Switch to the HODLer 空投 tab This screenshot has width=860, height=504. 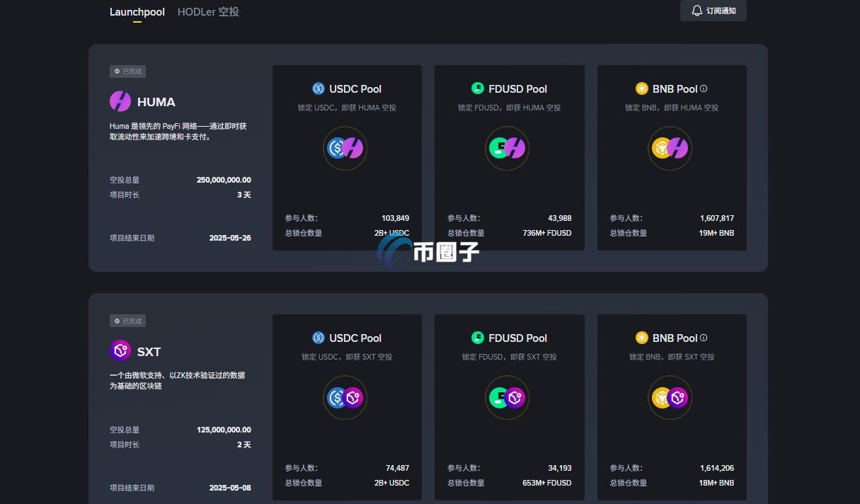point(208,11)
